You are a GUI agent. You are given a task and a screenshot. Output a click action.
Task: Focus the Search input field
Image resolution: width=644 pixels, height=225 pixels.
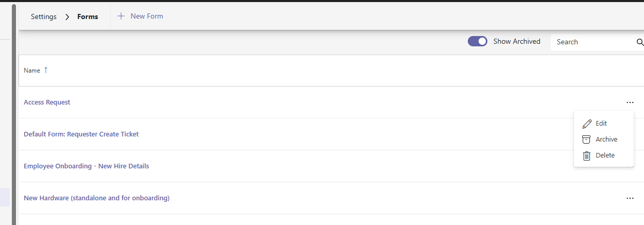point(592,42)
